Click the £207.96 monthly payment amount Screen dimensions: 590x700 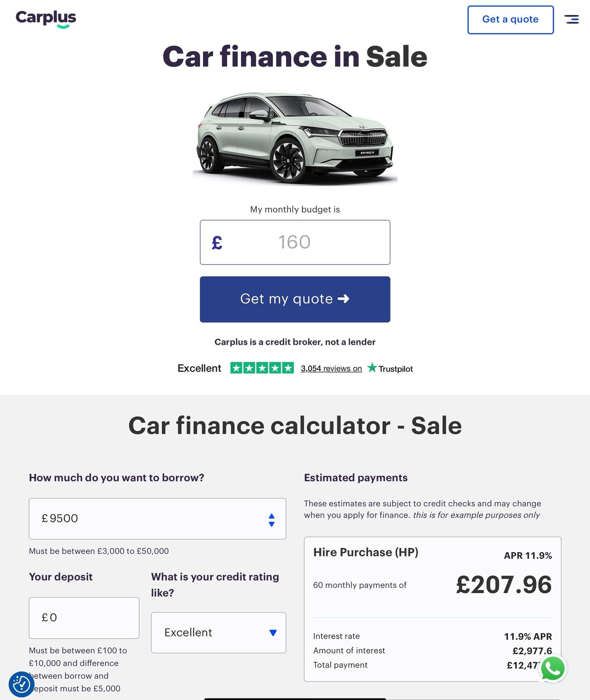[x=504, y=585]
